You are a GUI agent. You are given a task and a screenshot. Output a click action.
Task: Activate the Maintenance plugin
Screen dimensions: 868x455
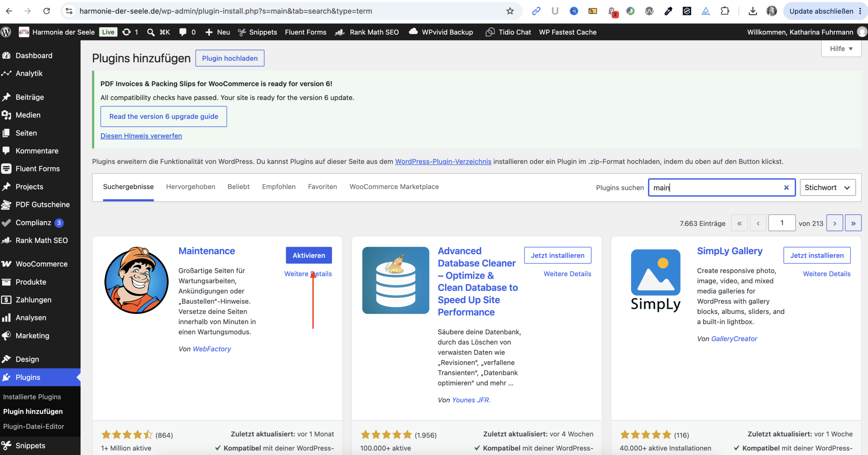pyautogui.click(x=309, y=255)
